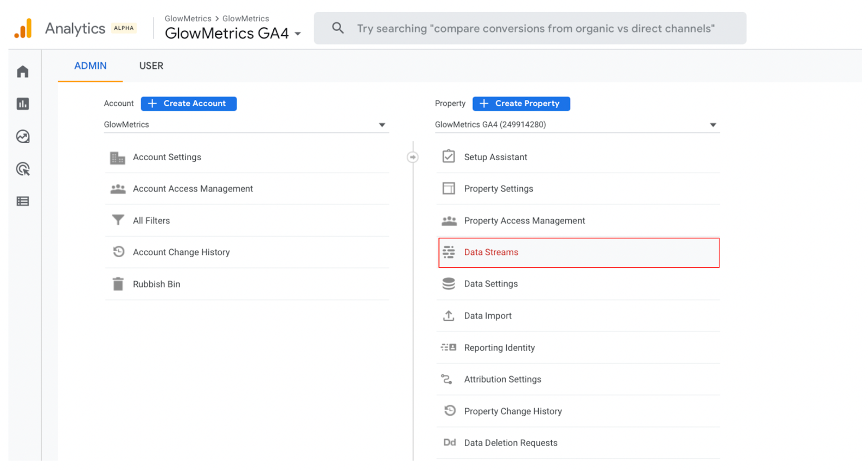Open the GlowMetrics GA4 property switcher
Image resolution: width=868 pixels, height=470 pixels.
(233, 33)
